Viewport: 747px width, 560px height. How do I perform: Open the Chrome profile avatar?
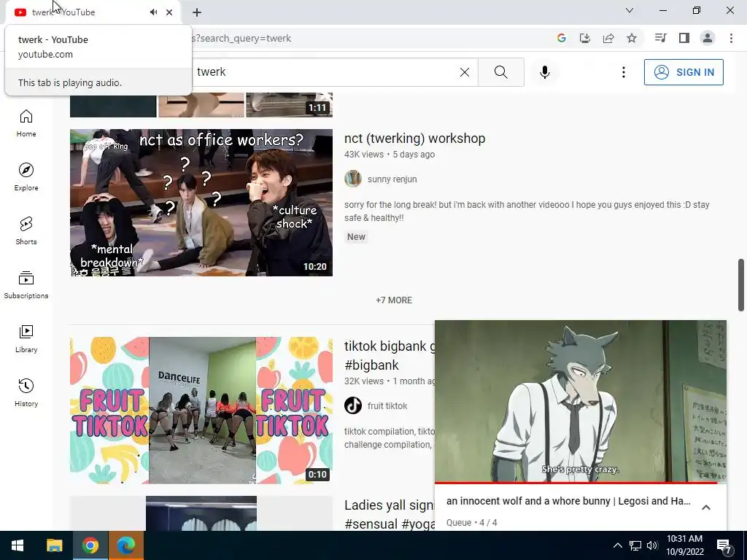coord(708,38)
